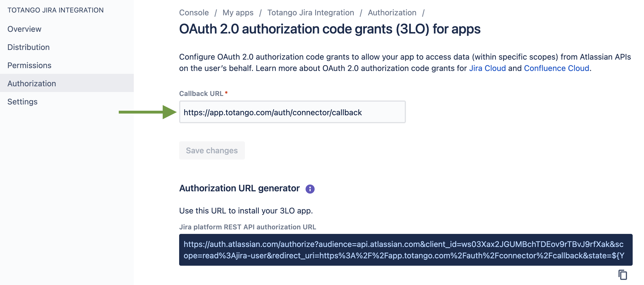Screen dimensions: 644x285
Task: Click the Callback URL label
Action: (x=201, y=93)
